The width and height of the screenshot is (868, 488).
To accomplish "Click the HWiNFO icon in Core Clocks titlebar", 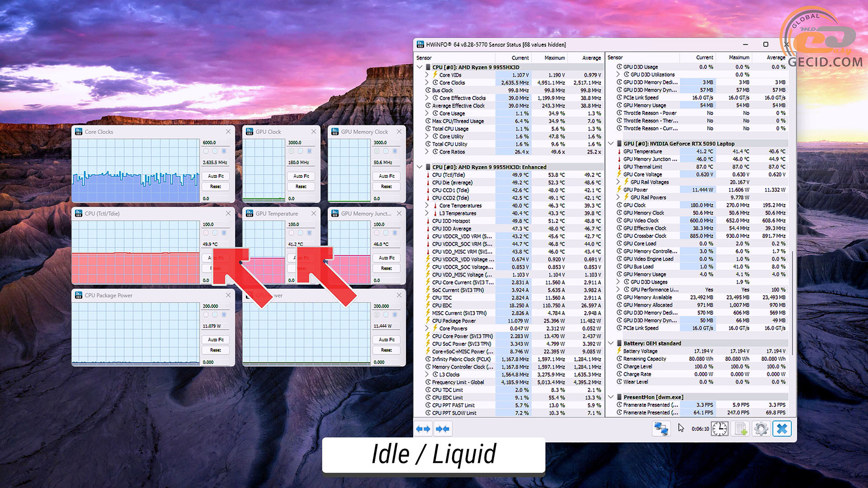I will click(x=79, y=131).
